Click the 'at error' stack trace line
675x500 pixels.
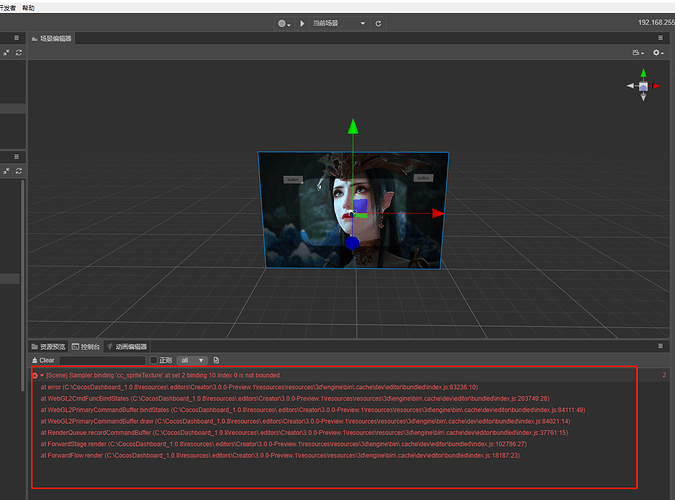259,387
